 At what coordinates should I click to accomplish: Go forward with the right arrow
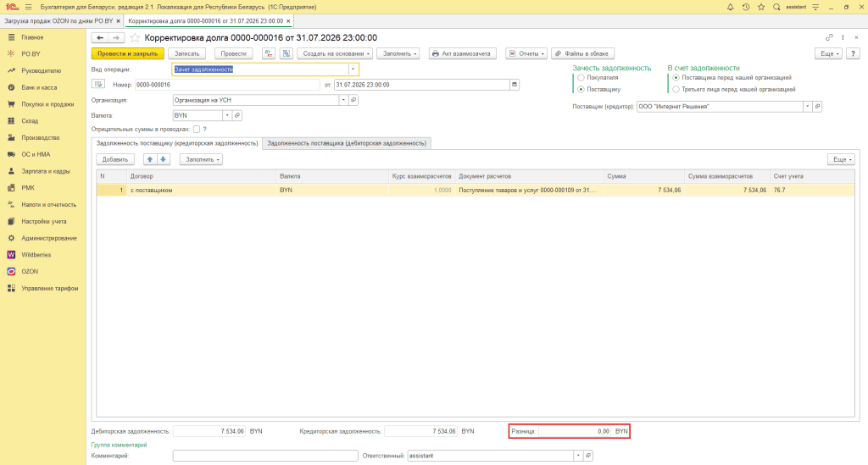115,37
